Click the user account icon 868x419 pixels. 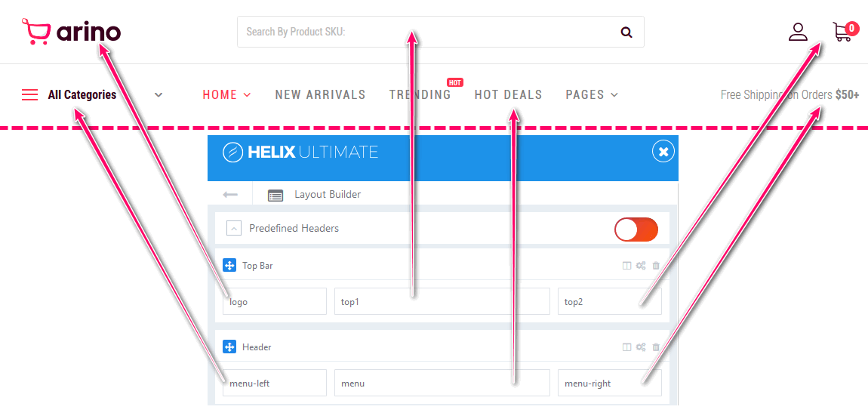798,32
